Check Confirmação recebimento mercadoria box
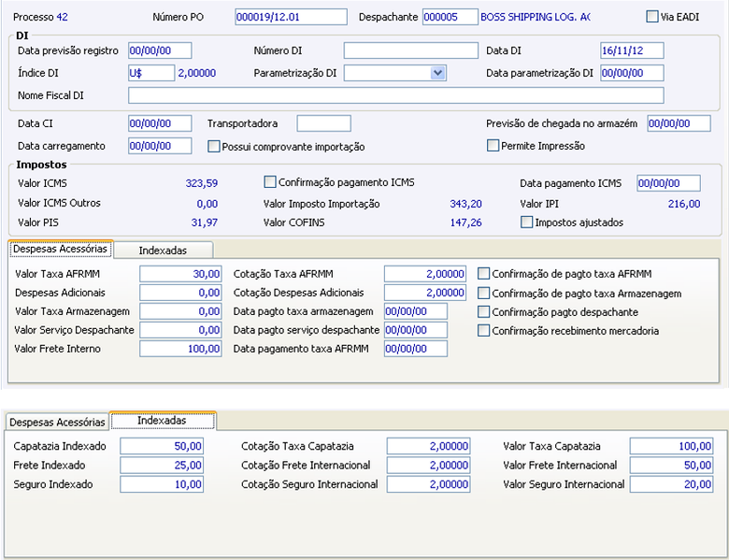 483,331
